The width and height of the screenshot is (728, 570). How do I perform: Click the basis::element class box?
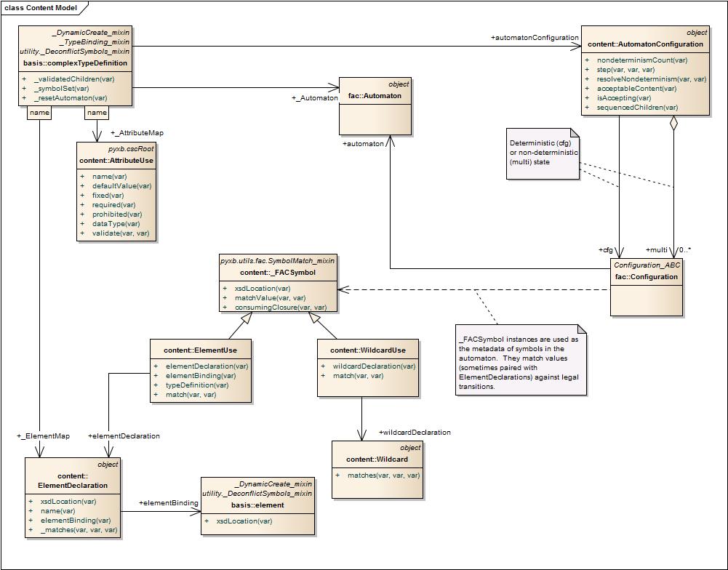point(257,505)
